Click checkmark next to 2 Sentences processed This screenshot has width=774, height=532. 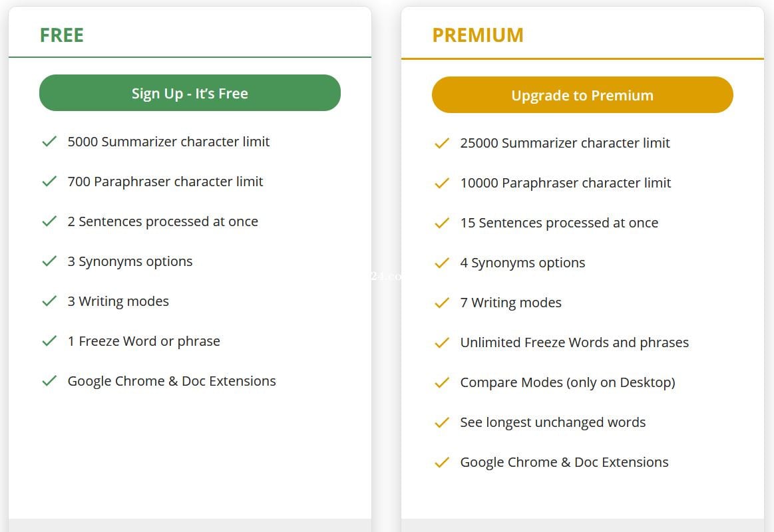tap(49, 221)
